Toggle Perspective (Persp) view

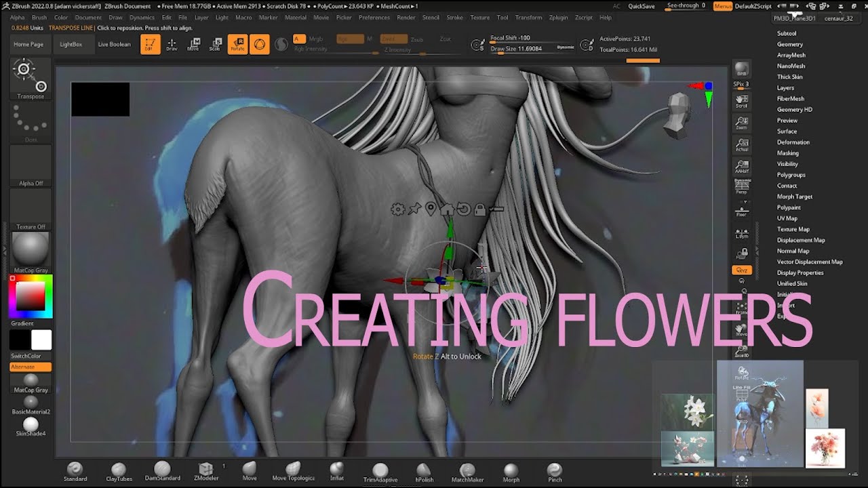742,187
